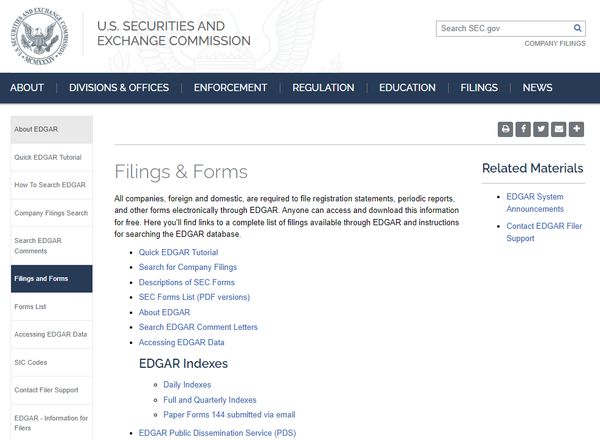Open the Regulation menu
Screen dimensions: 600x440
(323, 88)
